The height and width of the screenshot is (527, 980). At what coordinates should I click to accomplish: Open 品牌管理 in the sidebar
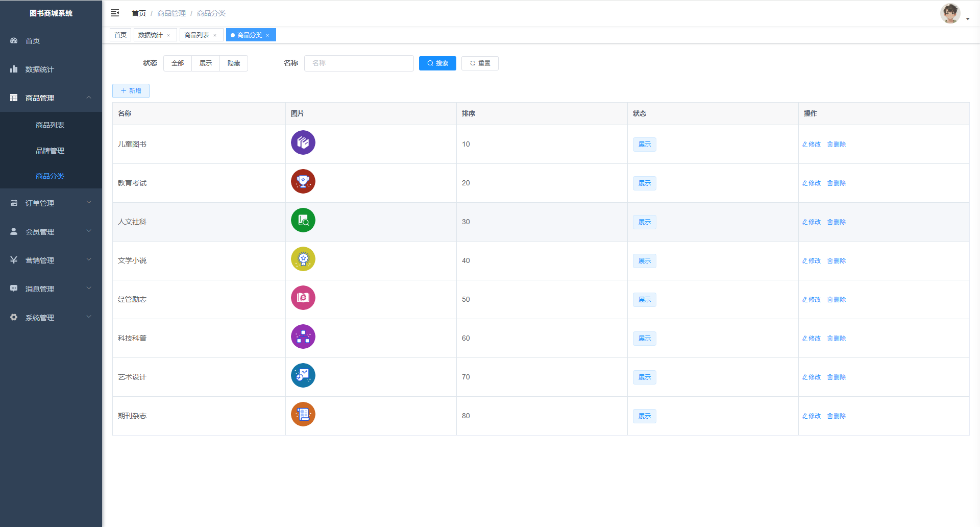[50, 151]
